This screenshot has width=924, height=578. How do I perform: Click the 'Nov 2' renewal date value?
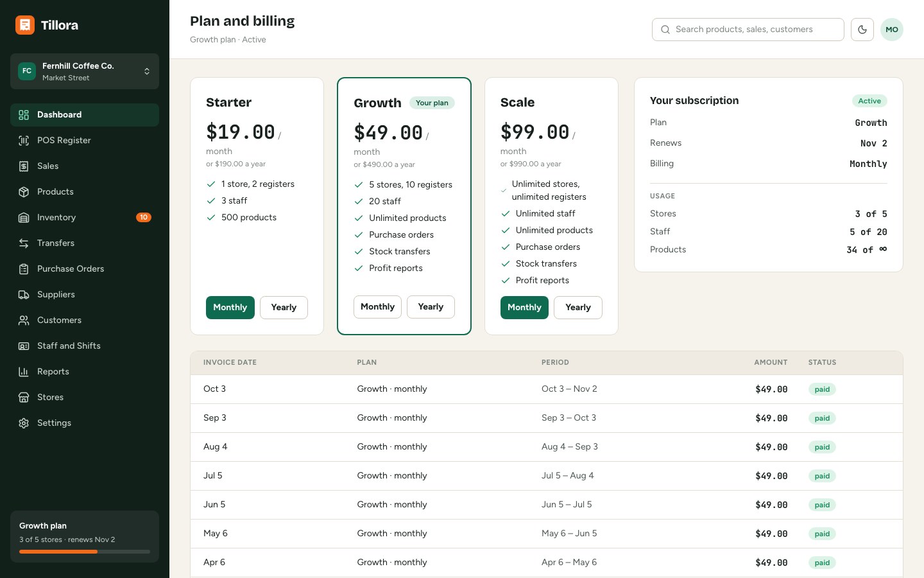point(874,143)
